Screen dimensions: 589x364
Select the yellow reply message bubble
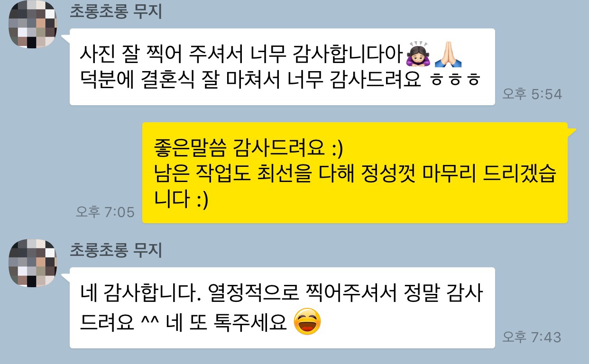[355, 173]
